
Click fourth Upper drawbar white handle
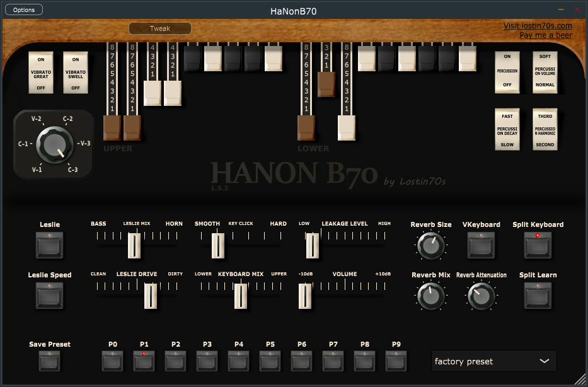pyautogui.click(x=173, y=93)
